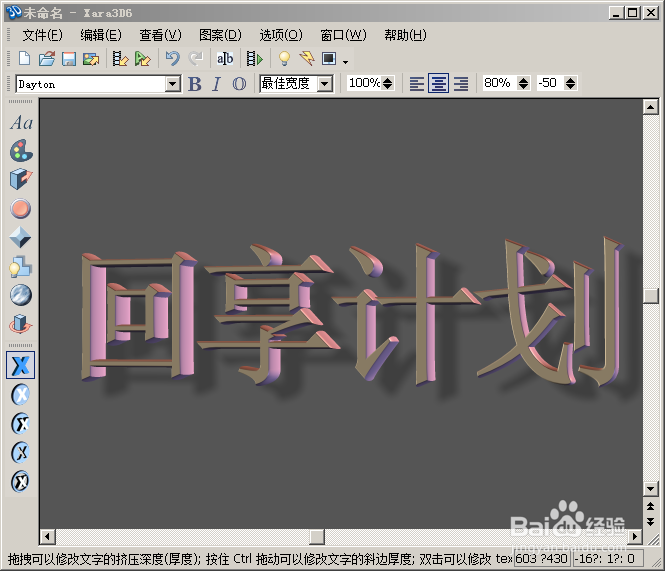This screenshot has height=571, width=665.
Task: Export animation with the filmstrip arrow icon
Action: 120,59
